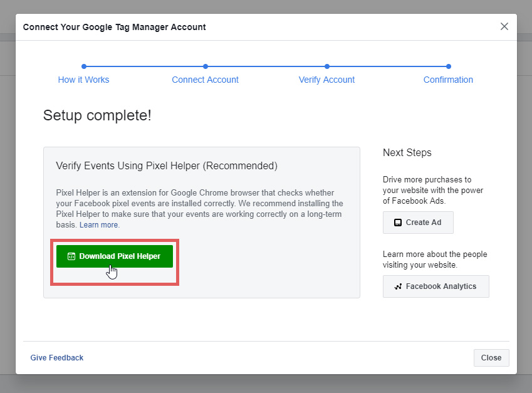The height and width of the screenshot is (393, 532).
Task: Click the Learn more about the people text
Action: pyautogui.click(x=435, y=259)
